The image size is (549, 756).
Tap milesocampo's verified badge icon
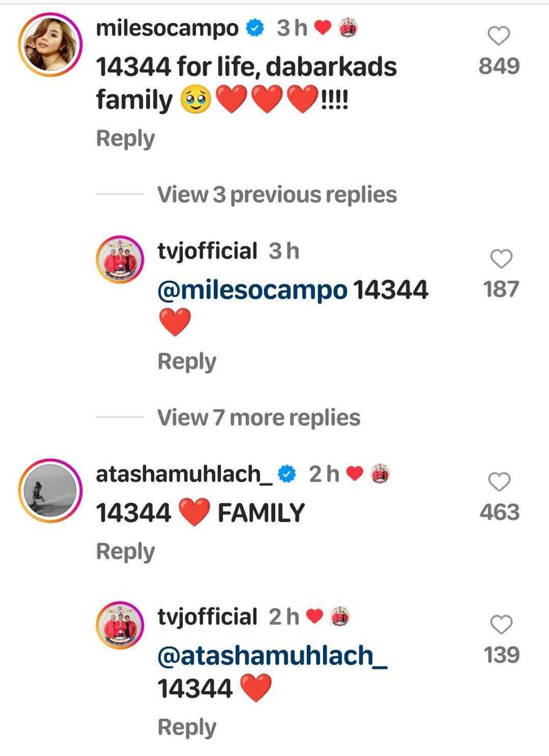click(255, 28)
